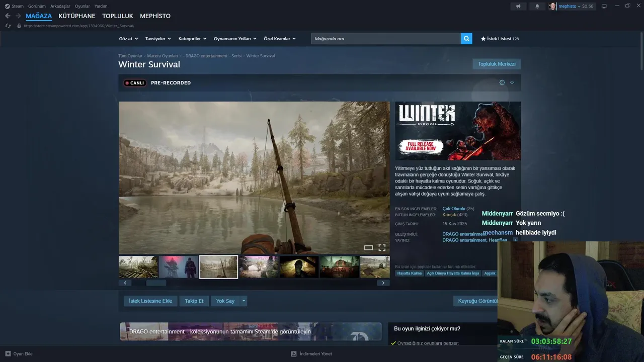Select the red cabin screenshot thumbnail
Viewport: 644px width, 362px height.
340,267
